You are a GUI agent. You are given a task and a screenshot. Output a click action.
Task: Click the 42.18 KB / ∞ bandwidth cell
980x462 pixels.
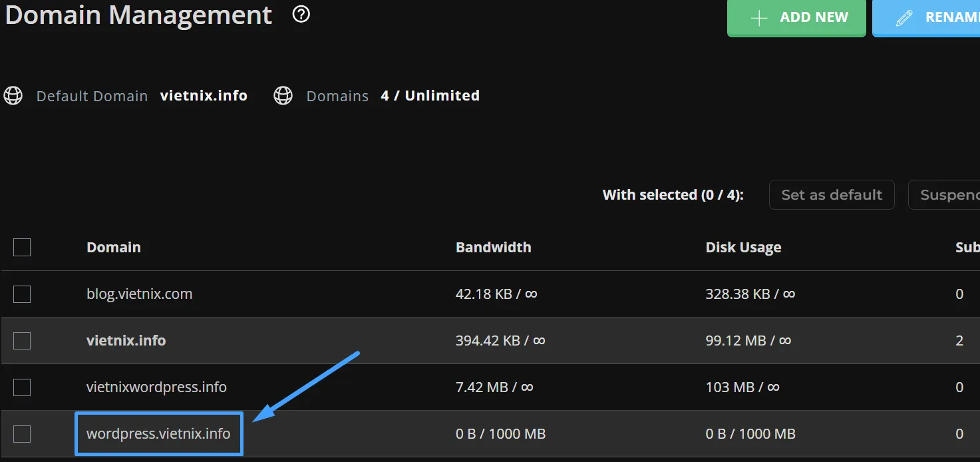tap(496, 294)
